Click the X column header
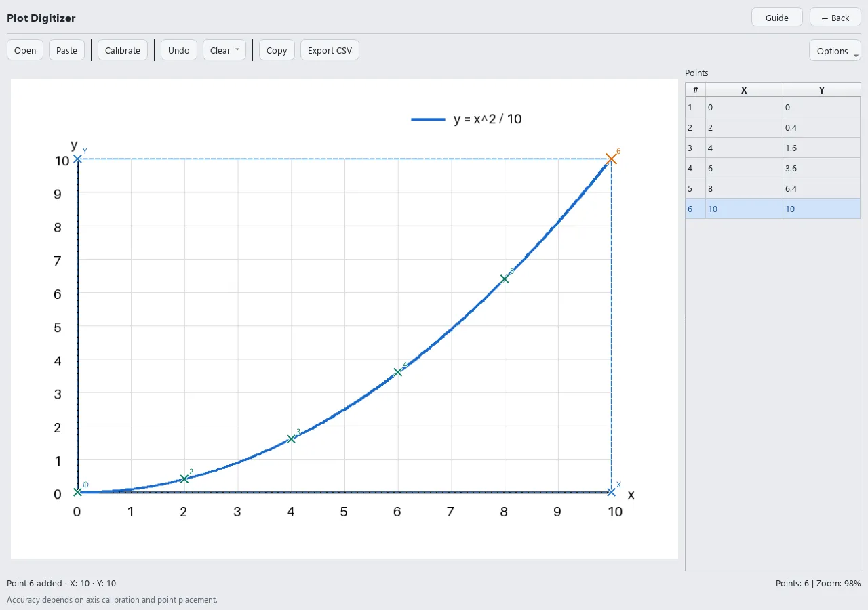This screenshot has height=610, width=868. point(744,90)
